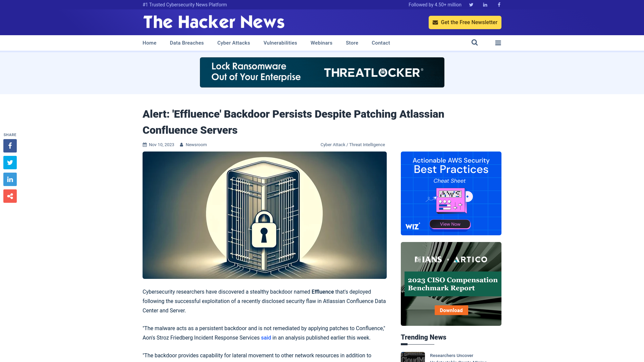Click the Twitter share icon
The width and height of the screenshot is (644, 362).
(x=10, y=162)
